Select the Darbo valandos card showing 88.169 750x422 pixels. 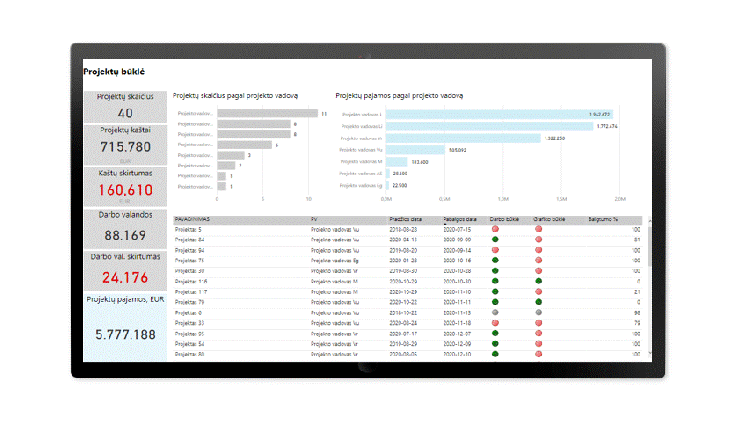click(x=125, y=229)
